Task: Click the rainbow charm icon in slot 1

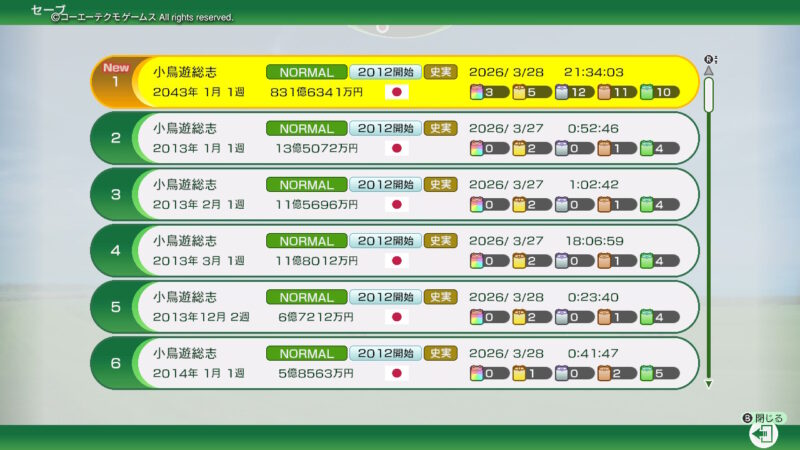Action: click(x=476, y=92)
